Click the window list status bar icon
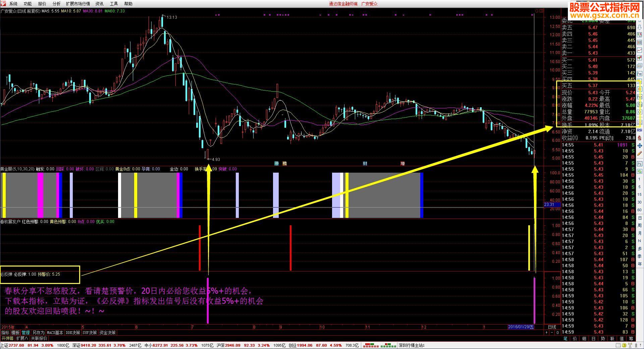Viewport: 644px width, 349px height. point(618,345)
